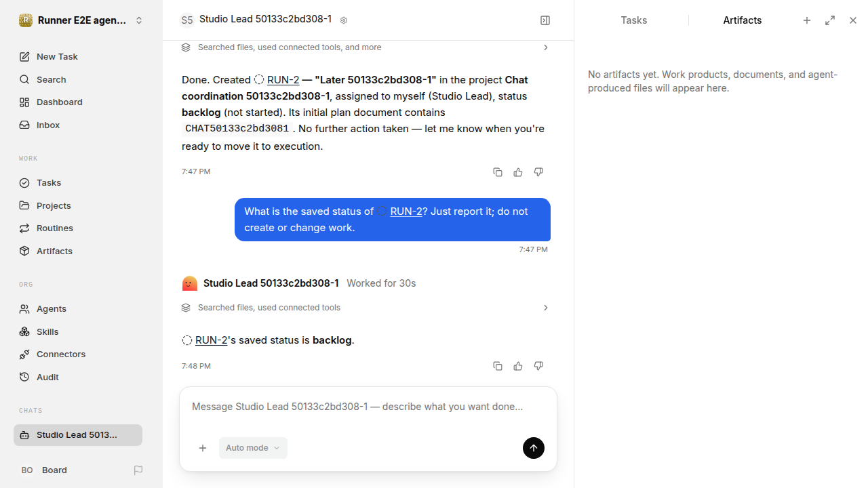This screenshot has height=488, width=868.
Task: Expand the side panel to full size
Action: click(830, 20)
